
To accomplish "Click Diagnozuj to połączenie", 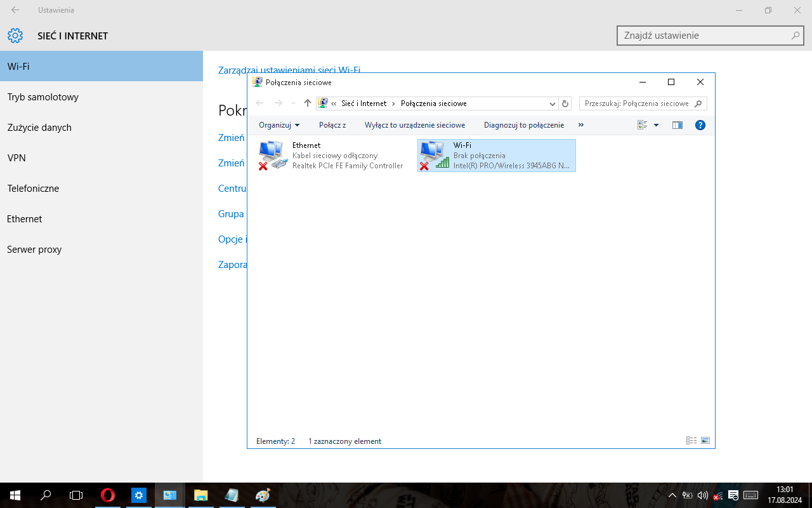I will [524, 125].
